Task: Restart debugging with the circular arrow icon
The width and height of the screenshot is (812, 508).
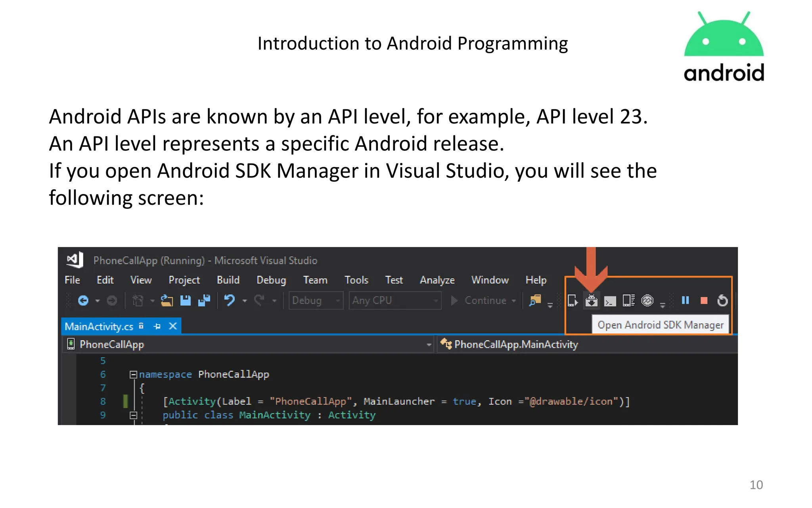Action: tap(722, 300)
